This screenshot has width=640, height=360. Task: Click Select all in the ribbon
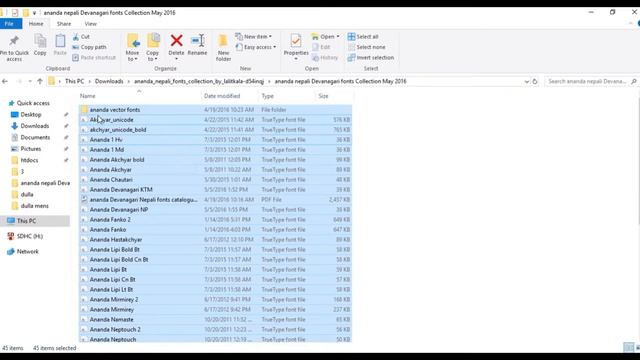[363, 37]
